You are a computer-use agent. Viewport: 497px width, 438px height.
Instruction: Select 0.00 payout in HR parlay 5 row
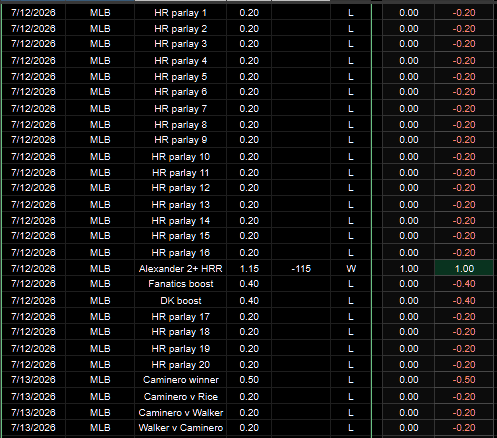point(409,77)
